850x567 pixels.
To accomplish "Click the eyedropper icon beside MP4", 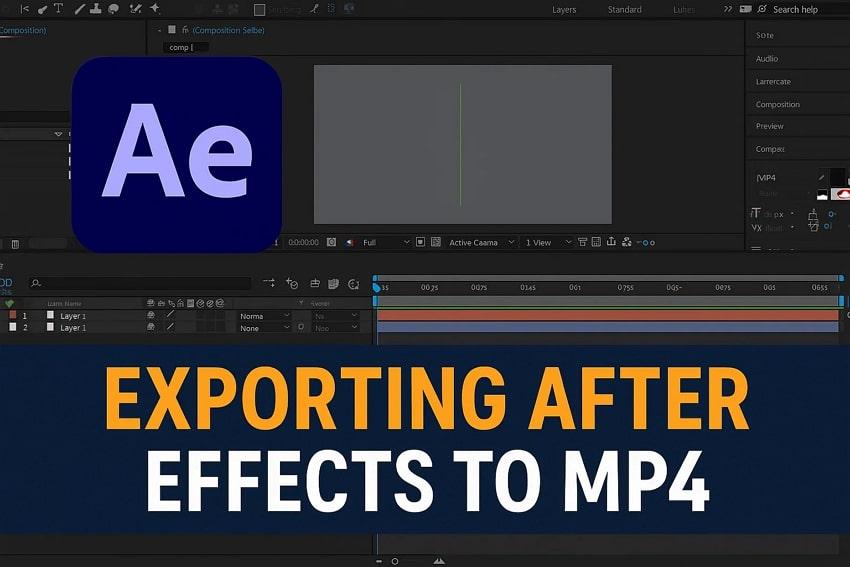I will (822, 177).
